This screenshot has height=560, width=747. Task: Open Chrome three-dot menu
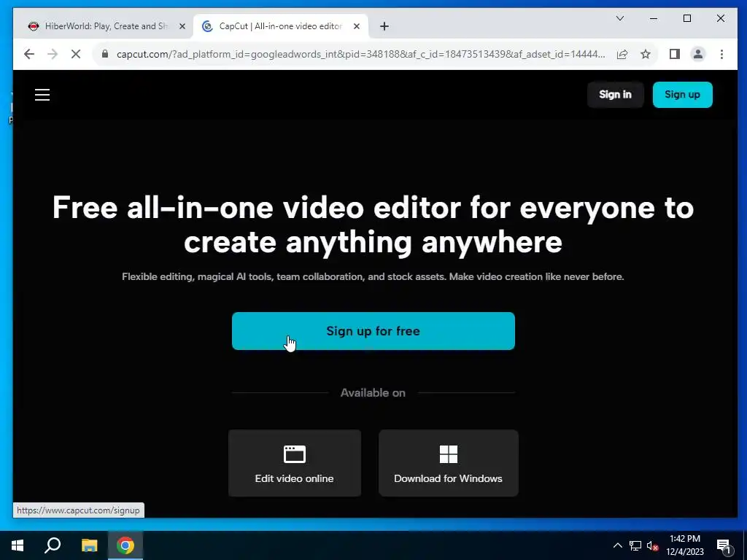pyautogui.click(x=721, y=54)
